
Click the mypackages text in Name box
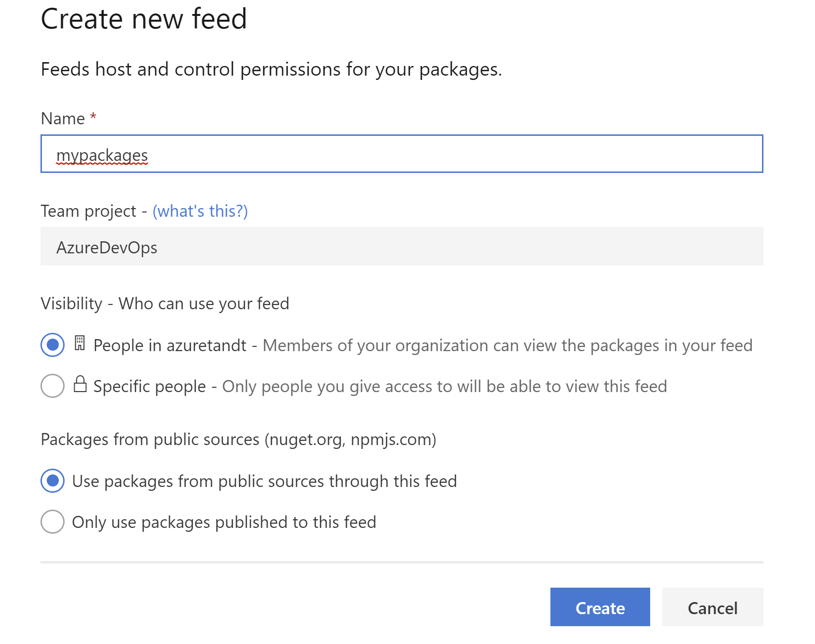coord(102,156)
